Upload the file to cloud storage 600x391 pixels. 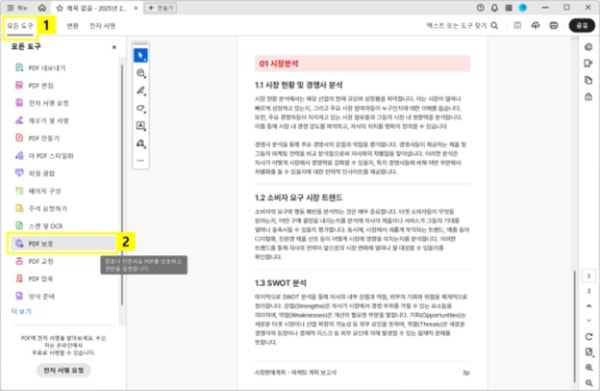tap(535, 26)
